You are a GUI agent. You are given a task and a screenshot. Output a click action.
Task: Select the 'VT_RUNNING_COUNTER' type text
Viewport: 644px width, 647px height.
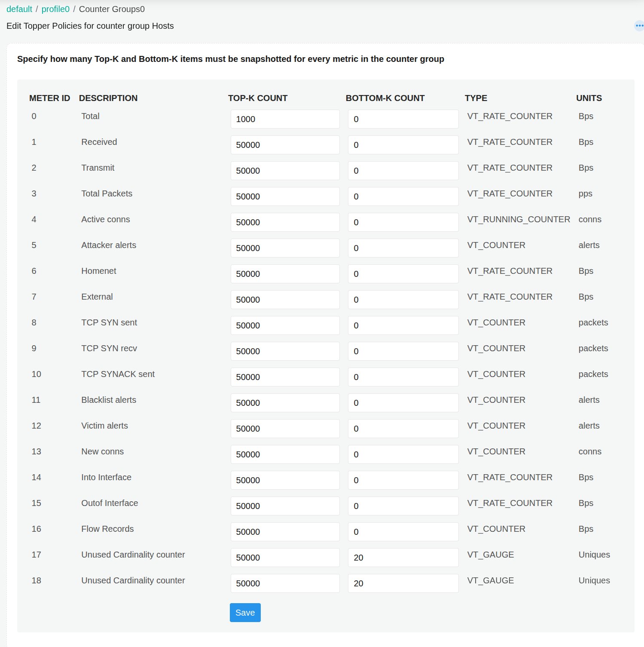pos(519,219)
